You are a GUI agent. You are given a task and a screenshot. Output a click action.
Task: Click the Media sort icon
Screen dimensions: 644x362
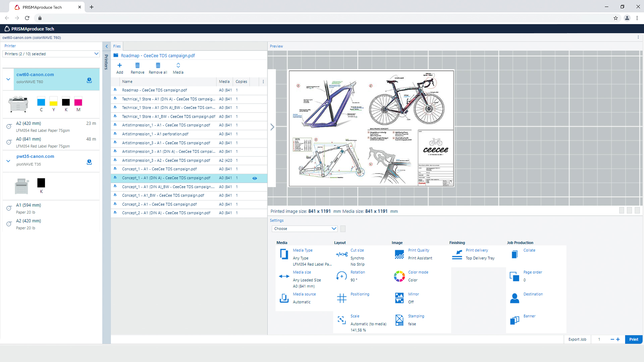[178, 65]
